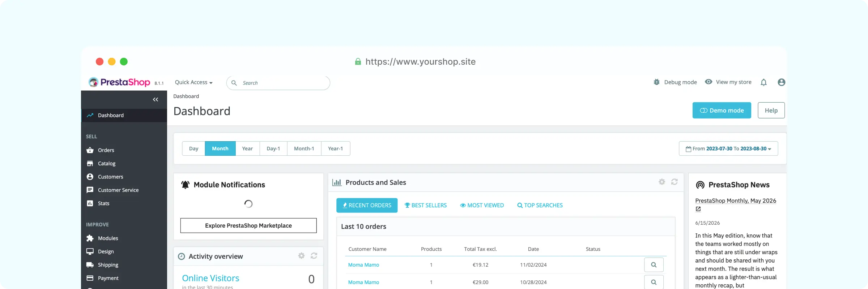Open the date range From 2023-07-30 dropdown

click(x=728, y=148)
